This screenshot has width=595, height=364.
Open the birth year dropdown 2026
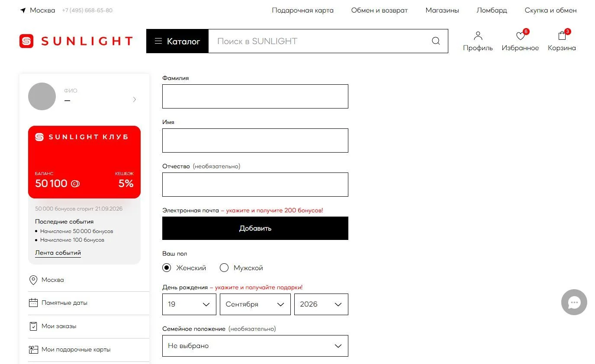click(x=321, y=304)
